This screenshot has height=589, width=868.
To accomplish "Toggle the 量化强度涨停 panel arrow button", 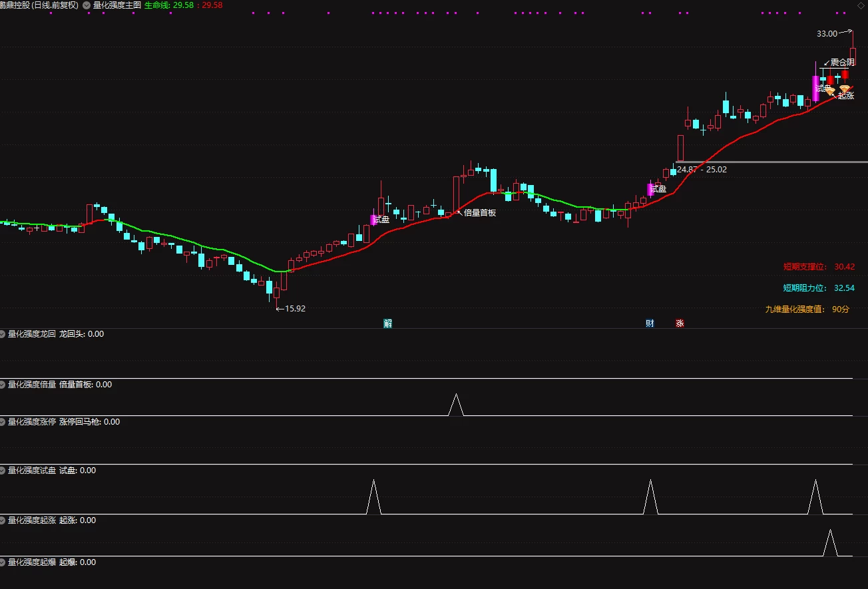I will [3, 422].
